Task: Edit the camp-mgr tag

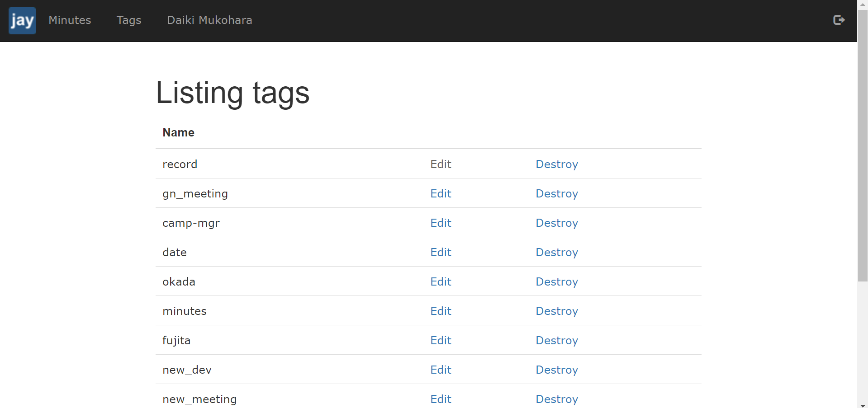Action: (x=441, y=223)
